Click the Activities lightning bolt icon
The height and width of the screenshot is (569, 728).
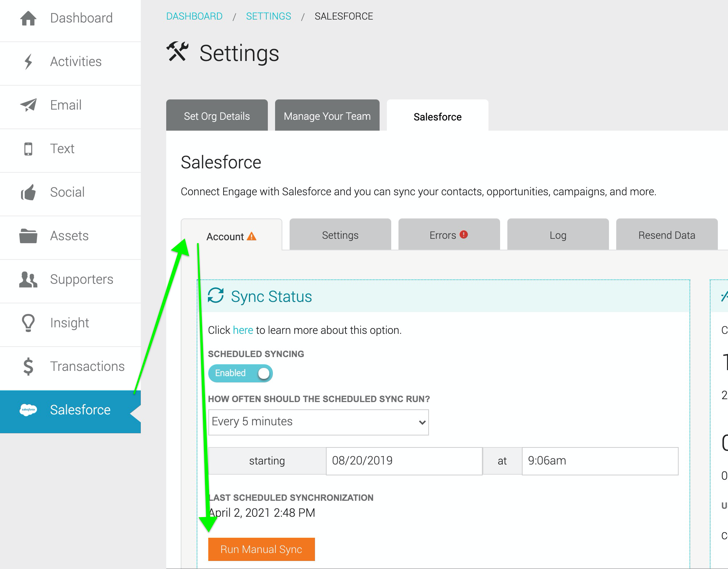coord(28,62)
